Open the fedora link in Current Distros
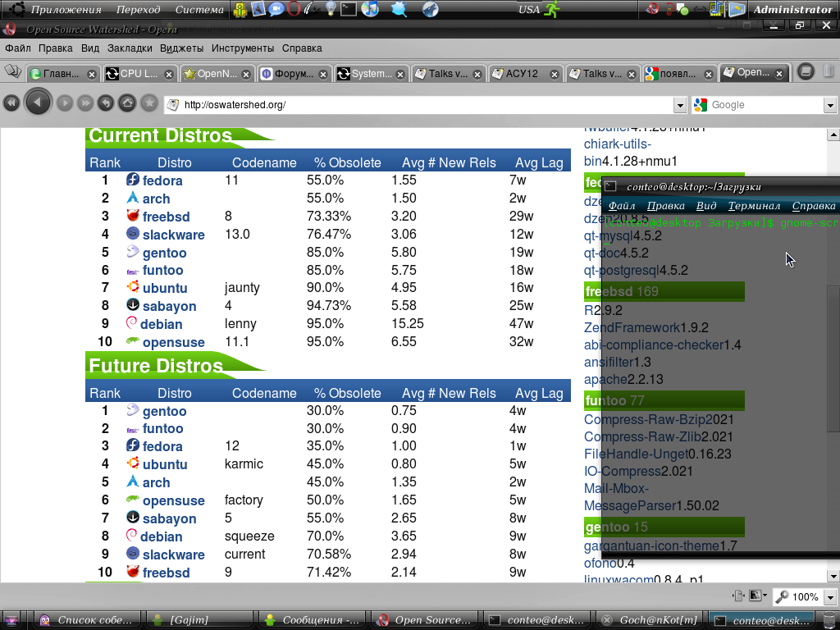The image size is (840, 630). [x=162, y=180]
